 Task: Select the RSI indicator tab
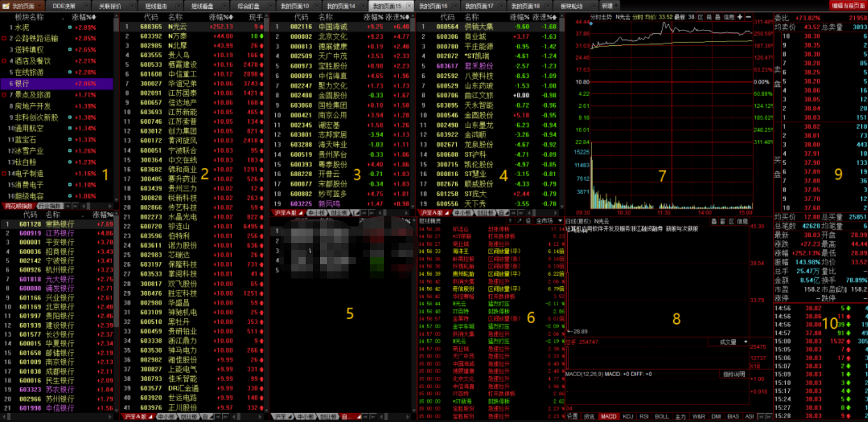(644, 417)
